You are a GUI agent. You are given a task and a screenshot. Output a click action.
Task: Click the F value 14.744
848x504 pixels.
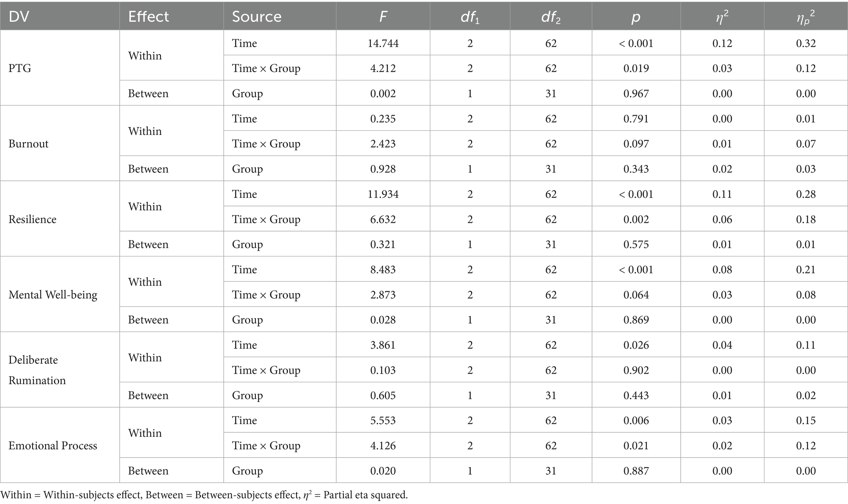click(x=383, y=43)
